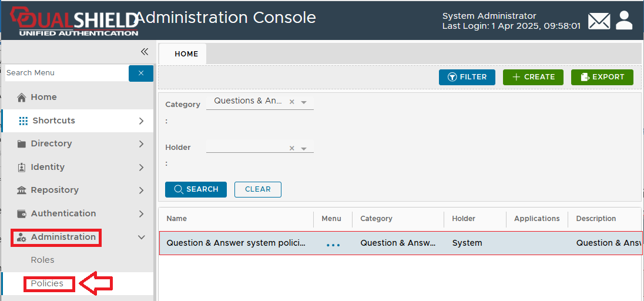
Task: Click the FILTER button
Action: 467,77
